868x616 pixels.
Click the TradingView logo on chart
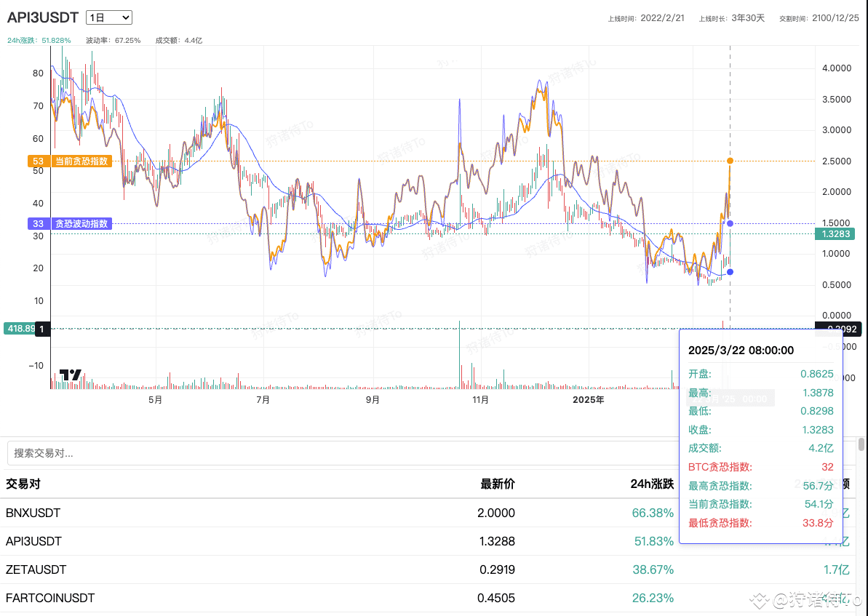pyautogui.click(x=70, y=375)
